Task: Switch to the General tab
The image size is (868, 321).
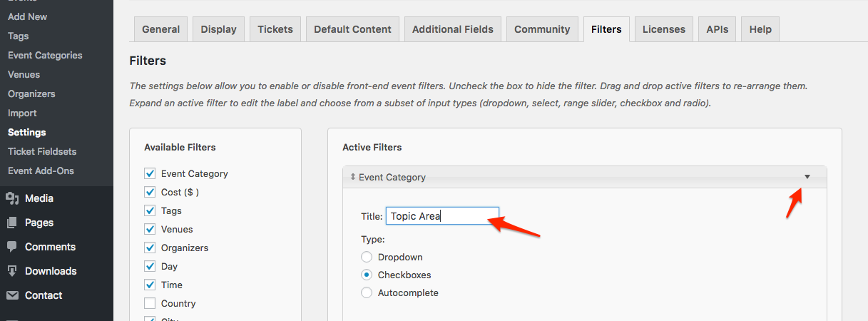Action: pos(160,29)
